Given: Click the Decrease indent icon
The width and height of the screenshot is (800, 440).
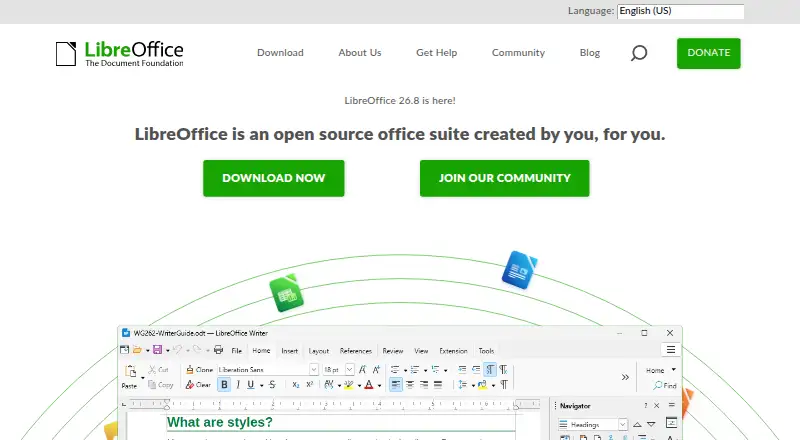Looking at the screenshot, I should (x=476, y=370).
